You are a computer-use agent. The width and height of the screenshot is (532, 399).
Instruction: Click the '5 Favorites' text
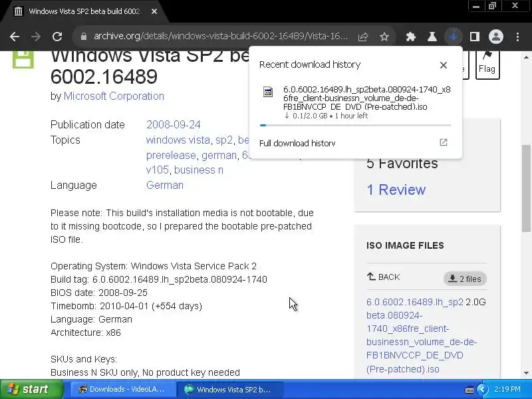click(402, 163)
